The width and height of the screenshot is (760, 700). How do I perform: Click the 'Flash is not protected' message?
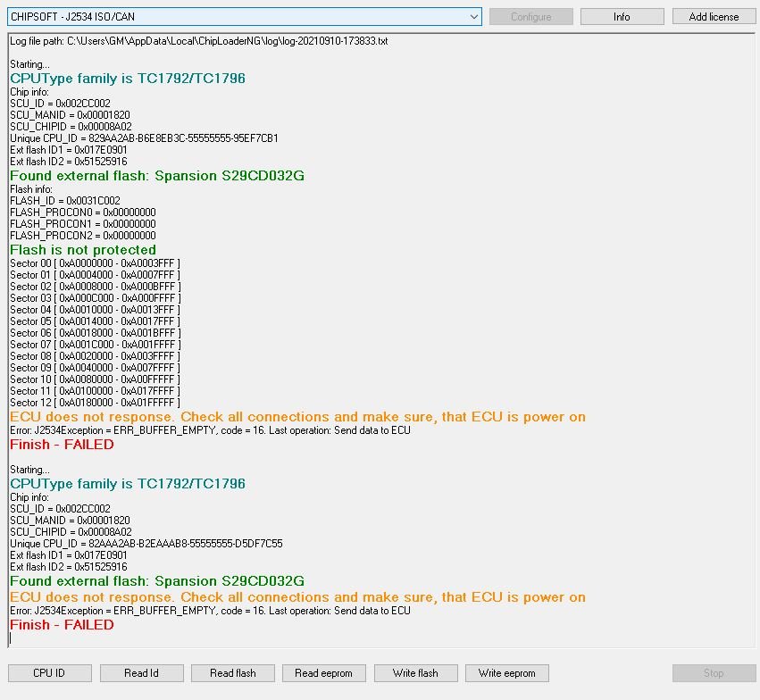pos(83,250)
